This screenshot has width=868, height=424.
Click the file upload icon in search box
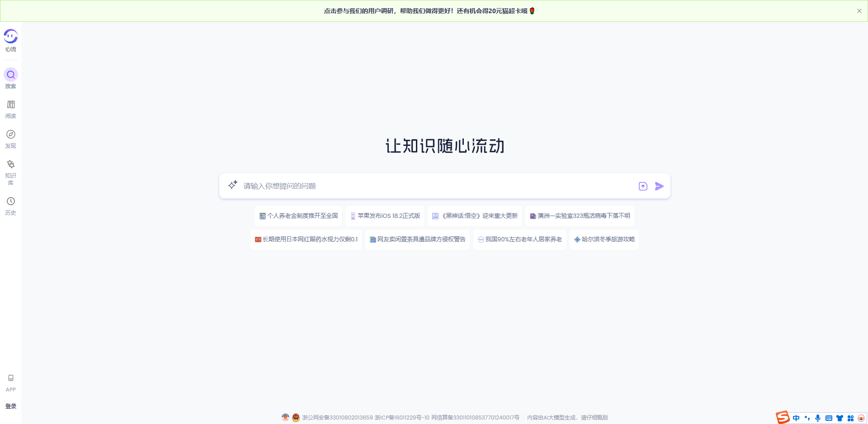point(642,186)
